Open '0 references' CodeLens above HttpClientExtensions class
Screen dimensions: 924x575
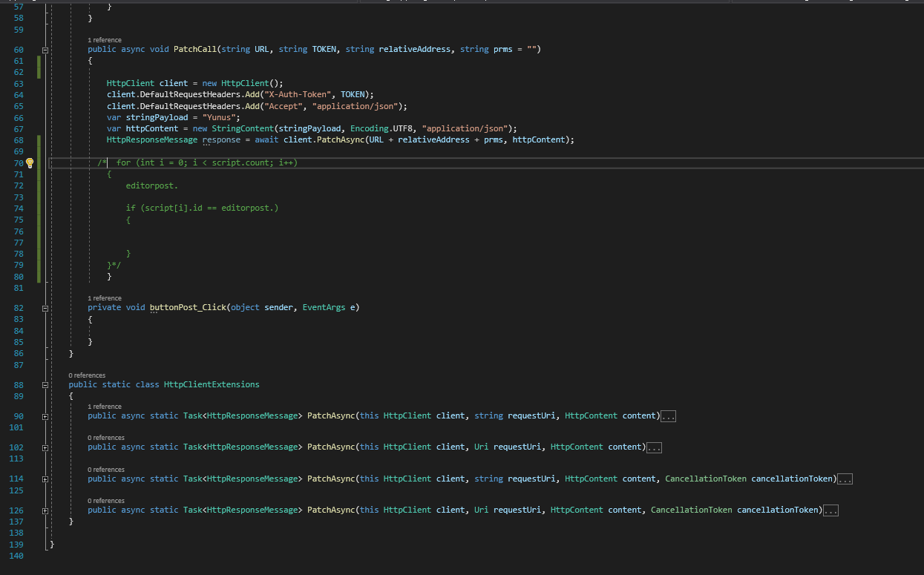(x=87, y=375)
